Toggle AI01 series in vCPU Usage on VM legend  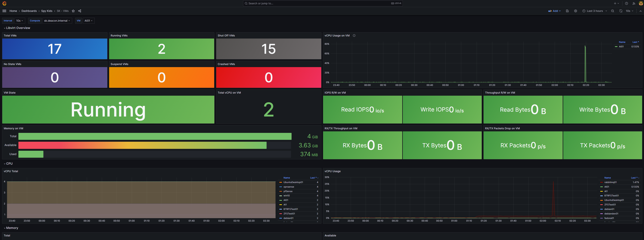coord(621,46)
